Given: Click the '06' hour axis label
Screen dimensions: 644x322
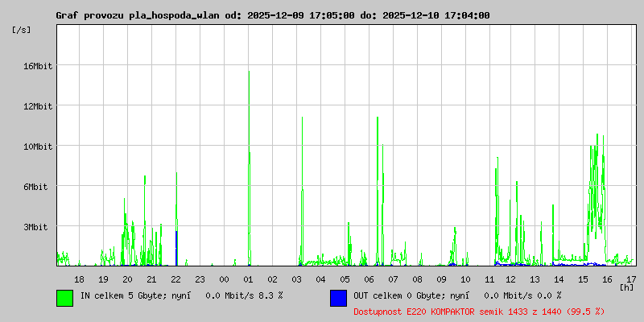Looking at the screenshot, I should (369, 279).
